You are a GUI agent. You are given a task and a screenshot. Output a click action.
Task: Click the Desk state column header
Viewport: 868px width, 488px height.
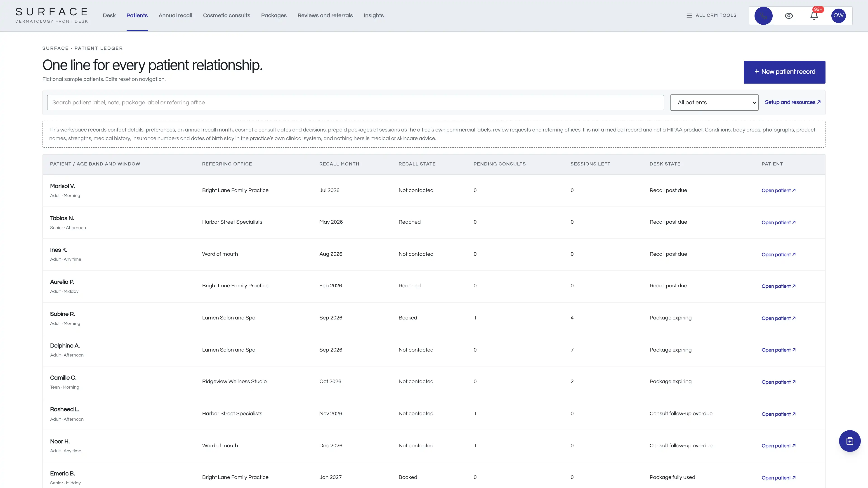tap(665, 164)
